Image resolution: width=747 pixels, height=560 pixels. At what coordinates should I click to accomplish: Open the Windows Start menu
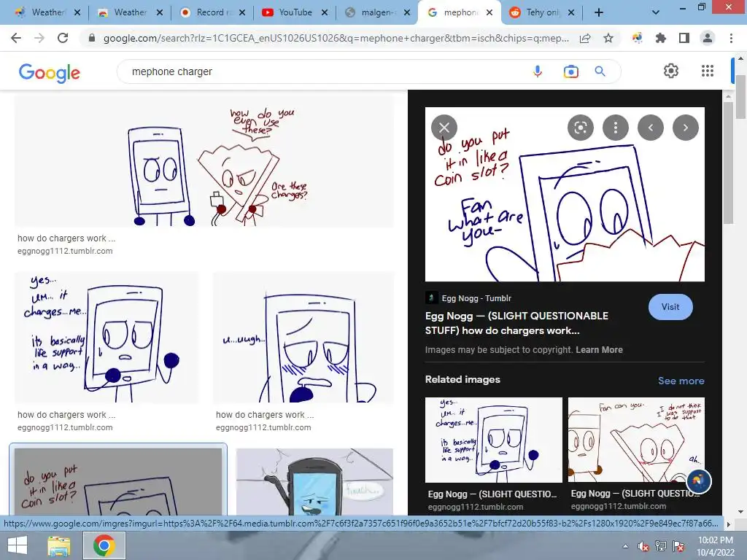click(18, 545)
